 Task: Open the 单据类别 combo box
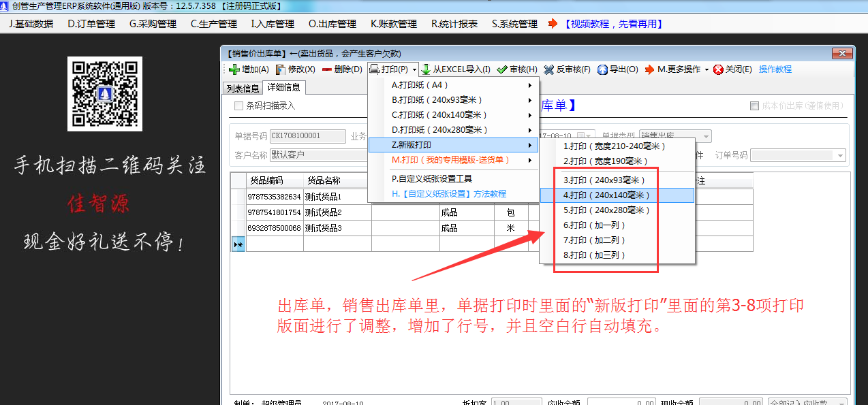pyautogui.click(x=706, y=136)
